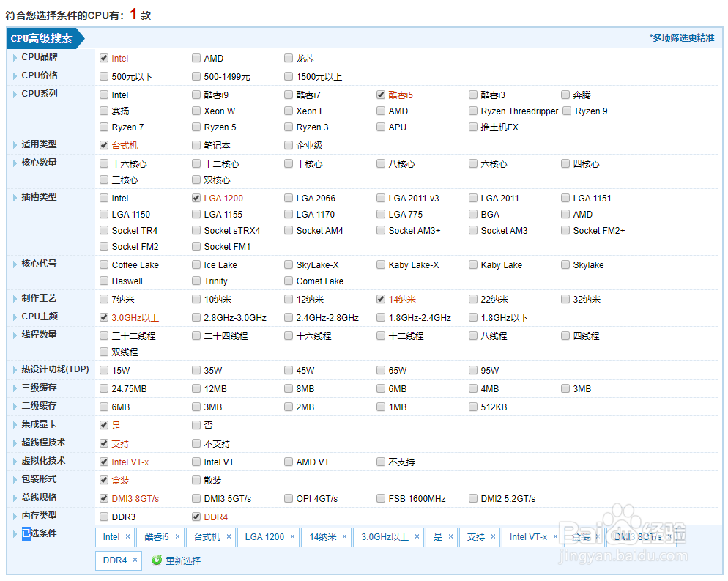Select the 推土机FX series checkbox
Screen dimensions: 728x581
473,127
